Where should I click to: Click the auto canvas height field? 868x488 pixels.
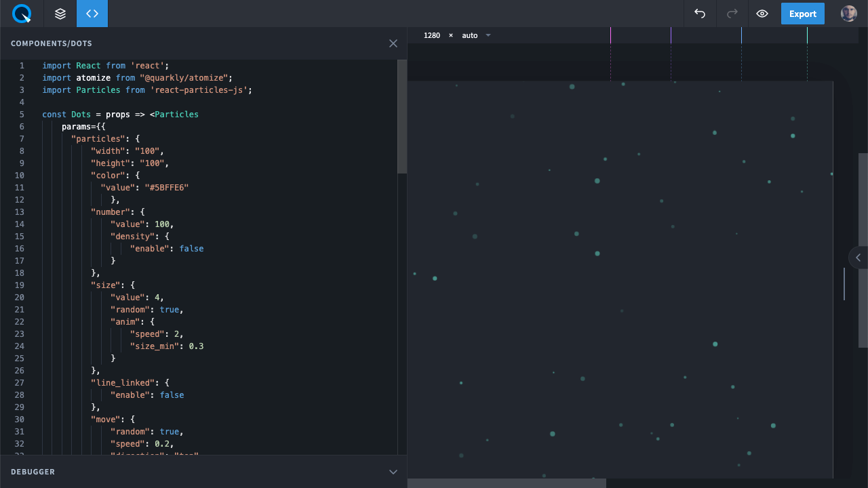click(x=470, y=35)
